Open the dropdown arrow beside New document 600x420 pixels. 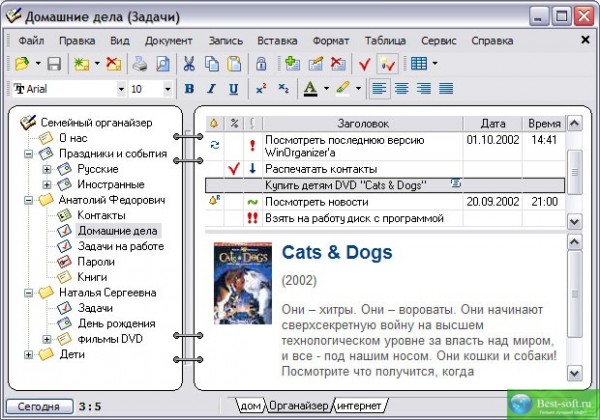97,63
